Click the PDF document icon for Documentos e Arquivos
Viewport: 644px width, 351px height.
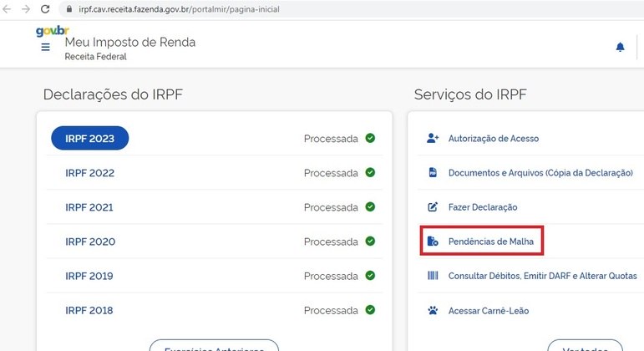pos(433,172)
